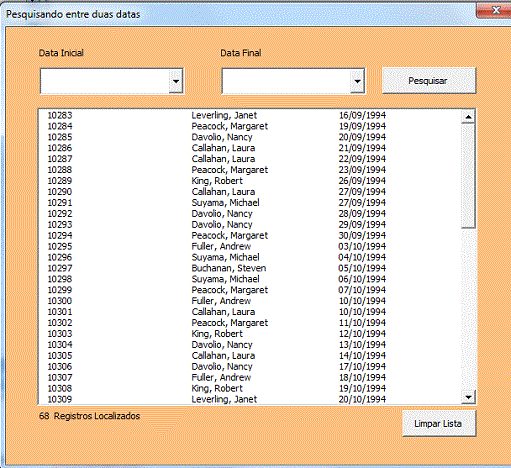Image resolution: width=511 pixels, height=468 pixels.
Task: Select the row dated 27/09/1994 for Suyama, Michael
Action: click(250, 203)
